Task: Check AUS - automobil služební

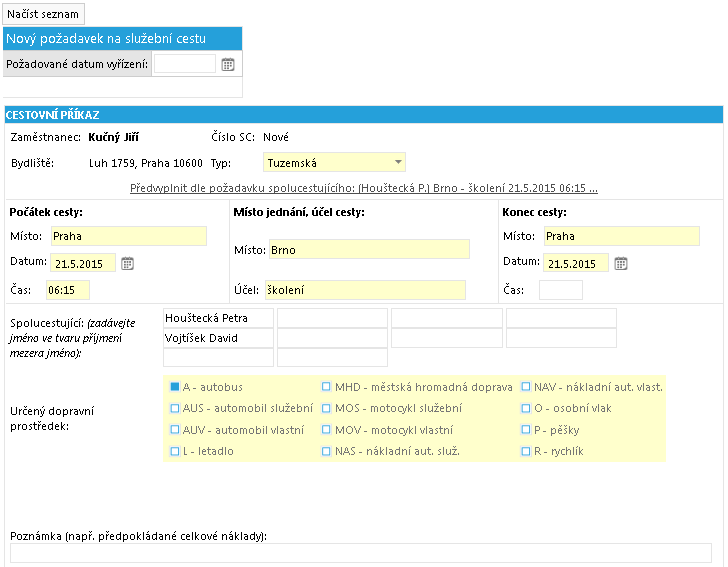Action: tap(175, 408)
